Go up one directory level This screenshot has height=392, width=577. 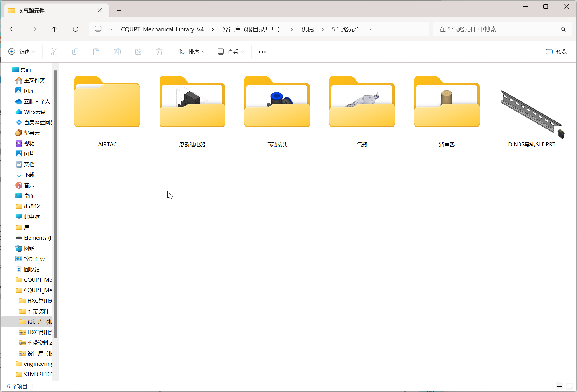coord(54,29)
